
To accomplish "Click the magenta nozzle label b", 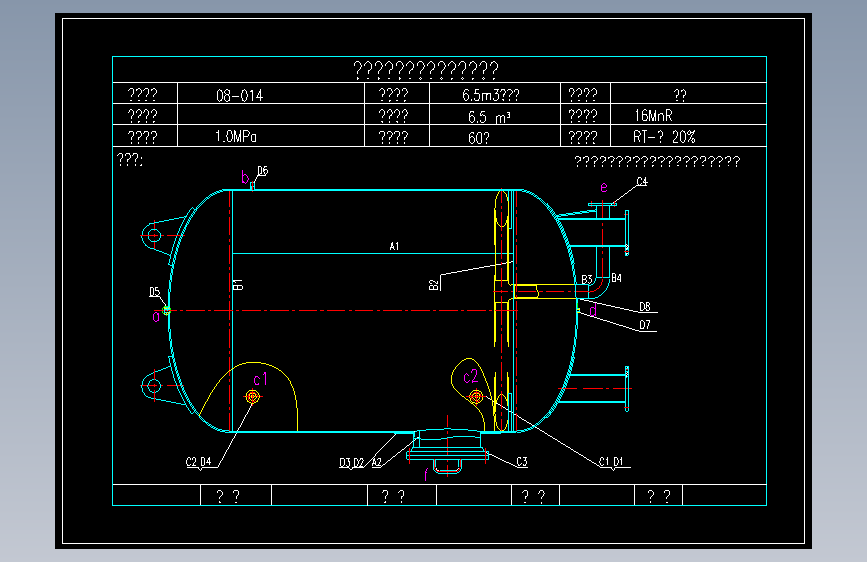I will pos(245,177).
